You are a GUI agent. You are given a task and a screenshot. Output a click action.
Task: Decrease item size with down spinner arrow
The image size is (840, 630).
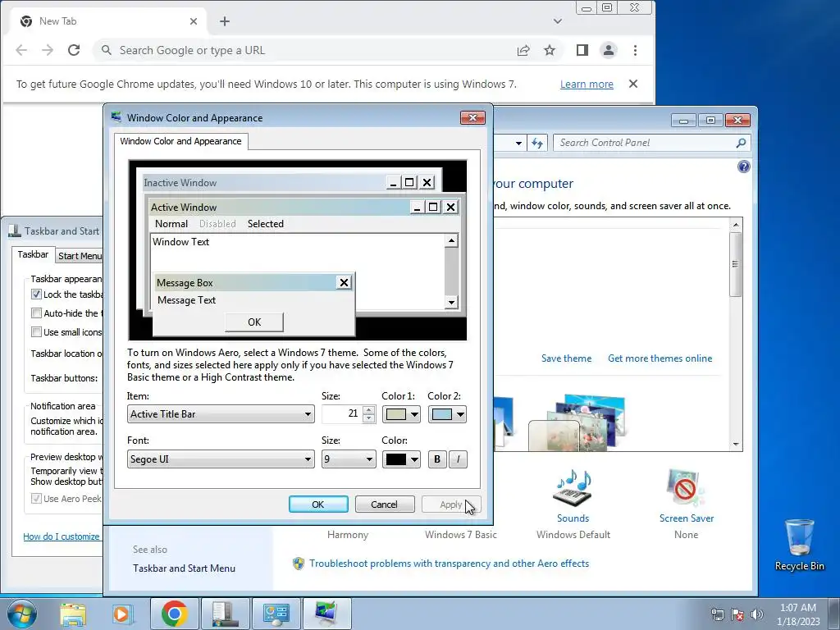coord(368,418)
